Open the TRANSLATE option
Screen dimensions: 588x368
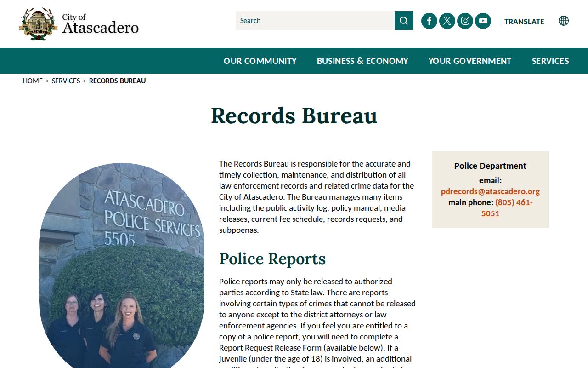[x=524, y=22]
